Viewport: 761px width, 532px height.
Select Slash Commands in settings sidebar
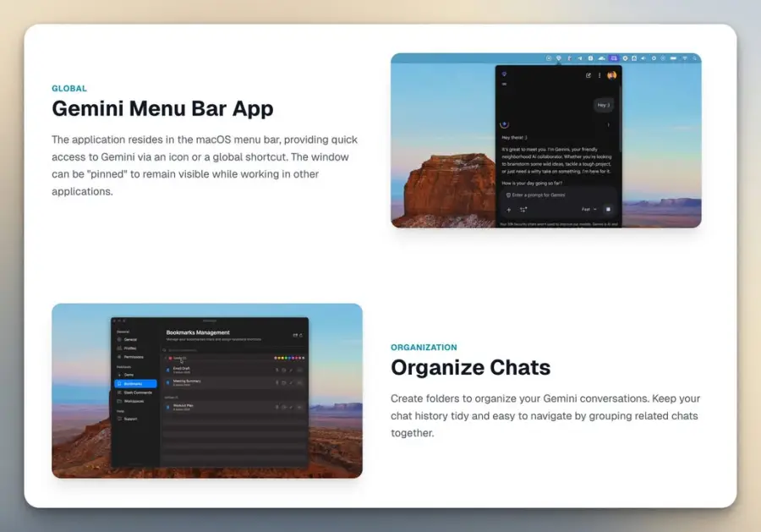135,392
